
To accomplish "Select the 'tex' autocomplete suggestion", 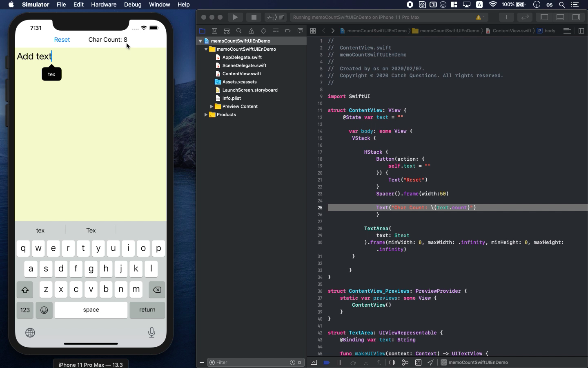I will [40, 230].
